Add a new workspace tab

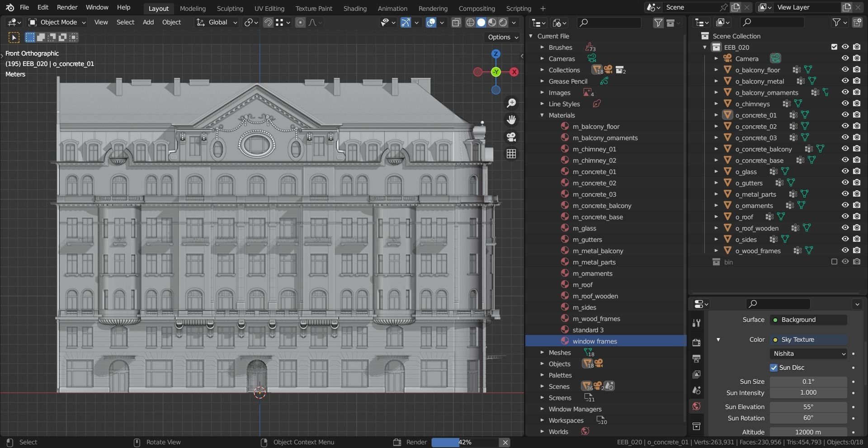543,8
